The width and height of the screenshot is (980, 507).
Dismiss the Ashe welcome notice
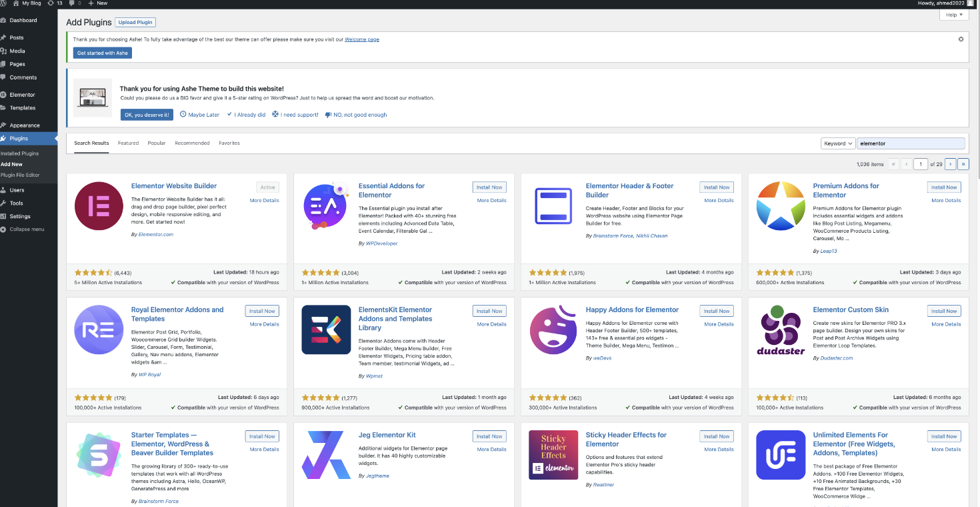pos(961,39)
